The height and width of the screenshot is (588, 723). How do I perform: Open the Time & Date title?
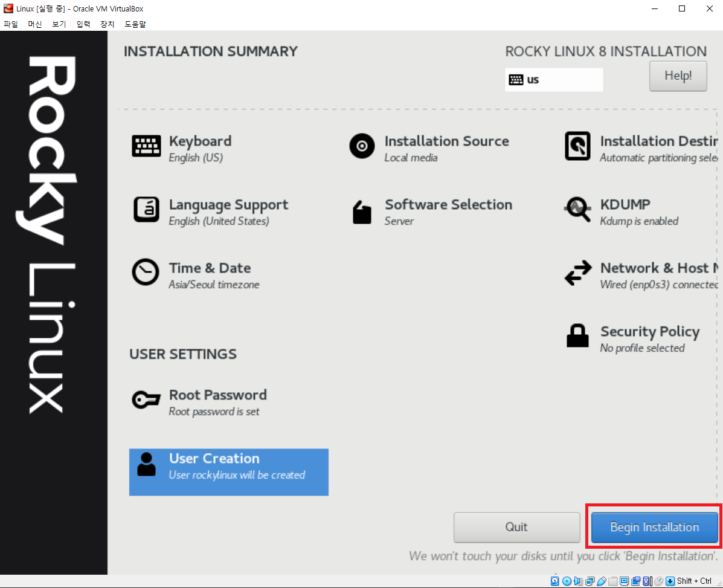(210, 268)
